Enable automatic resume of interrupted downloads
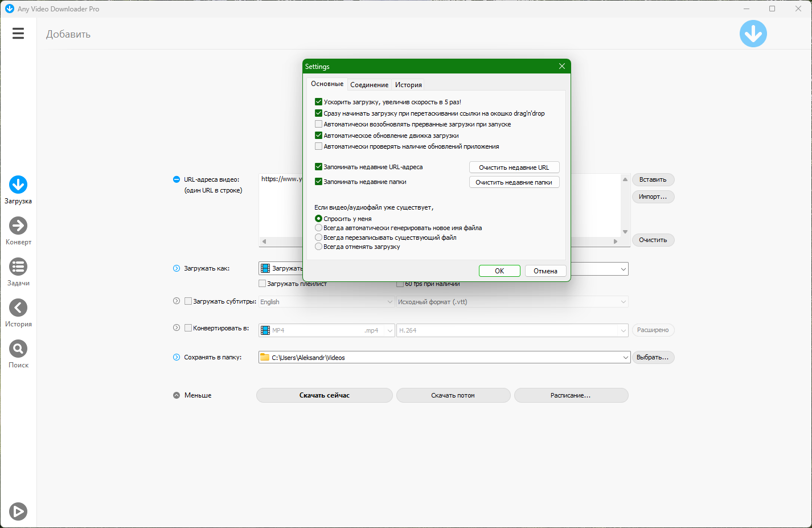Screen dimensions: 812x528 pos(319,124)
